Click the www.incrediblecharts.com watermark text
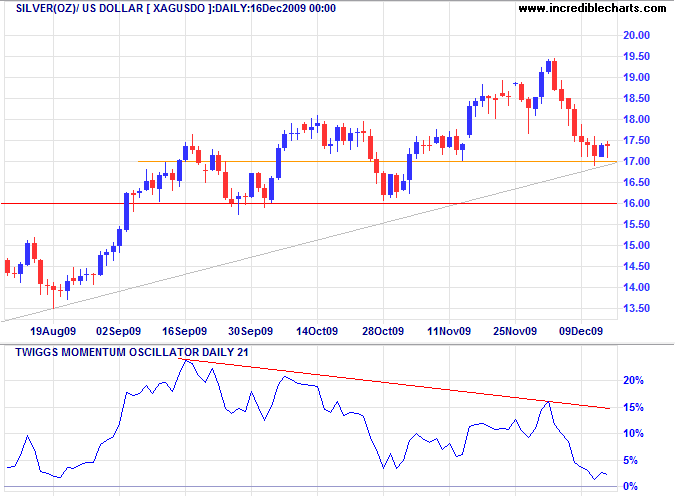The image size is (675, 500). click(592, 8)
